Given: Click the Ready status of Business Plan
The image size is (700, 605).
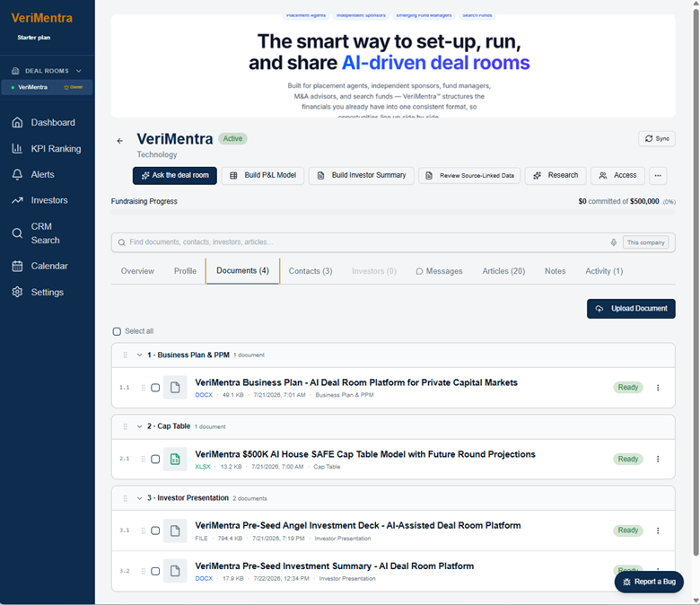Looking at the screenshot, I should click(x=627, y=388).
